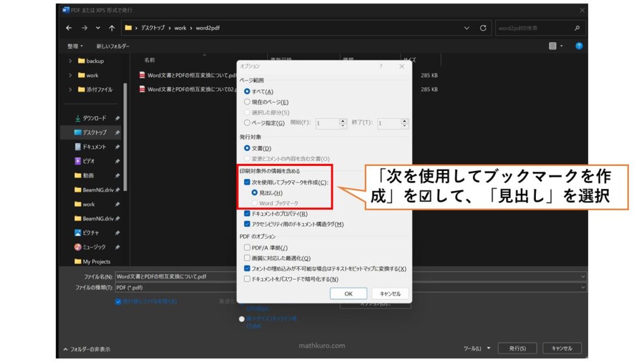Image resolution: width=644 pixels, height=362 pixels.
Task: Open the ダウンロード folder in sidebar
Action: (x=94, y=118)
